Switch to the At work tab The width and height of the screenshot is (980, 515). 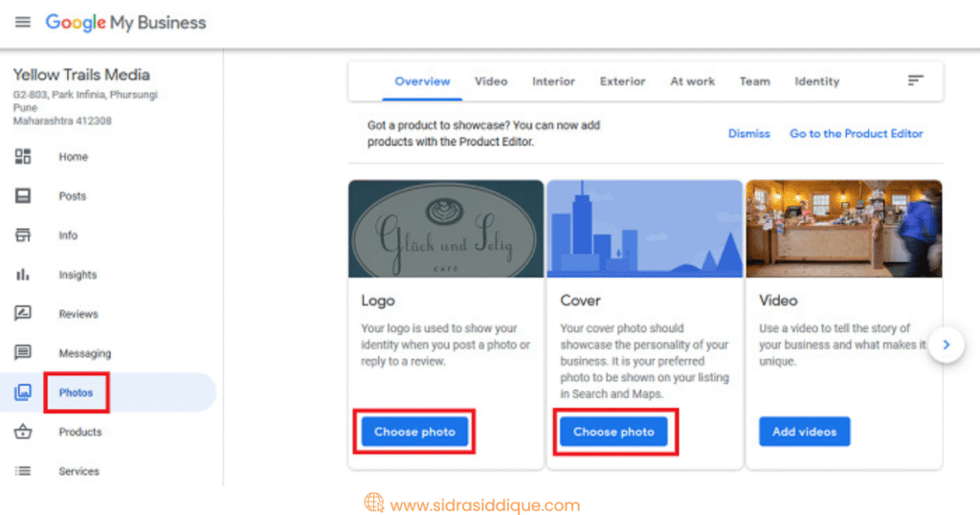pyautogui.click(x=693, y=81)
